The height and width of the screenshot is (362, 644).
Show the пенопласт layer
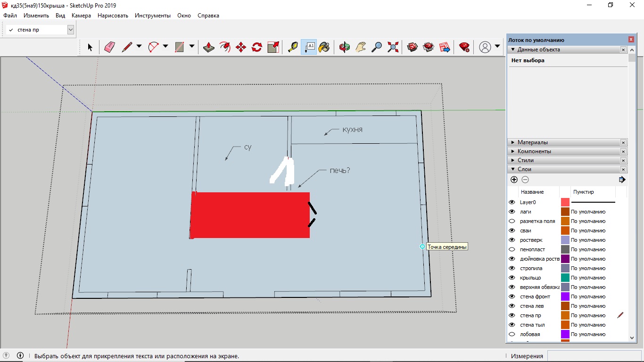click(x=512, y=249)
